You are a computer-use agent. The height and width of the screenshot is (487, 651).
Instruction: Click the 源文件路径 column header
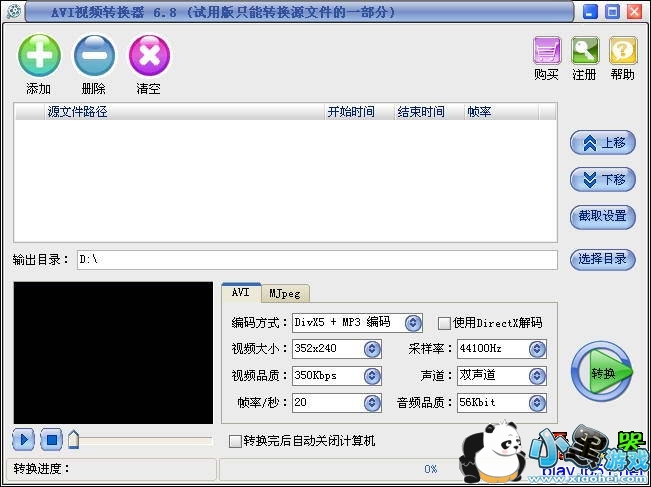click(x=184, y=112)
